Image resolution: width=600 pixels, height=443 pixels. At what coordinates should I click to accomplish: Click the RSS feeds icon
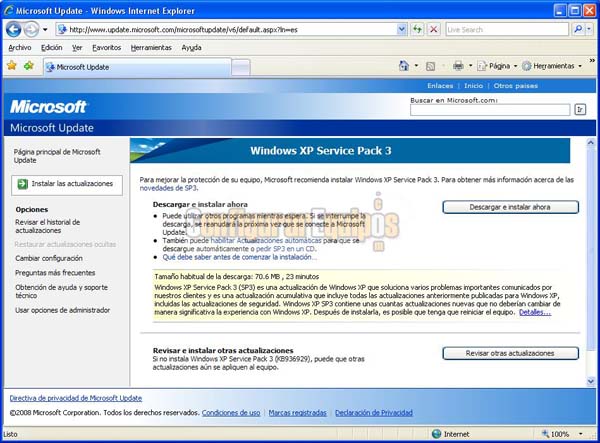tap(430, 66)
